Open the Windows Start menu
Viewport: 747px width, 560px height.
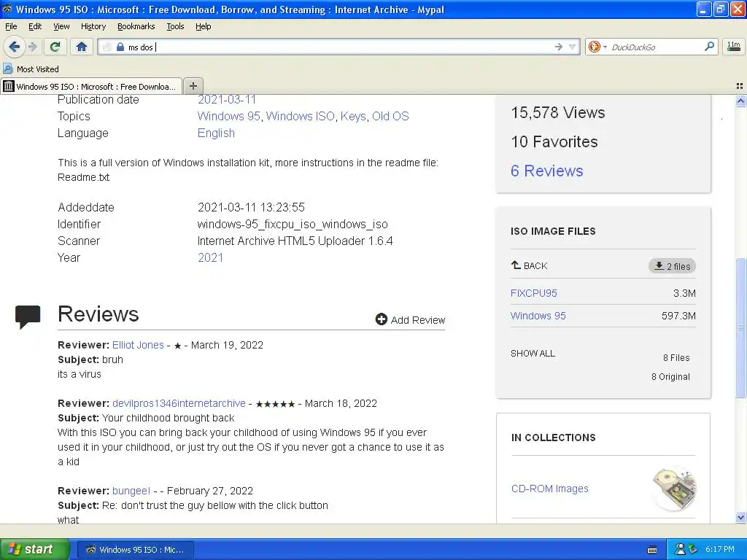click(x=35, y=549)
